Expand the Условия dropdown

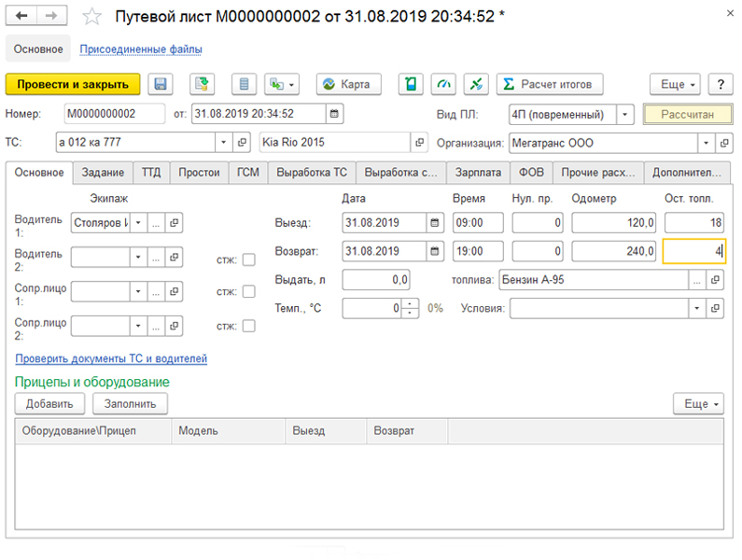pos(696,308)
